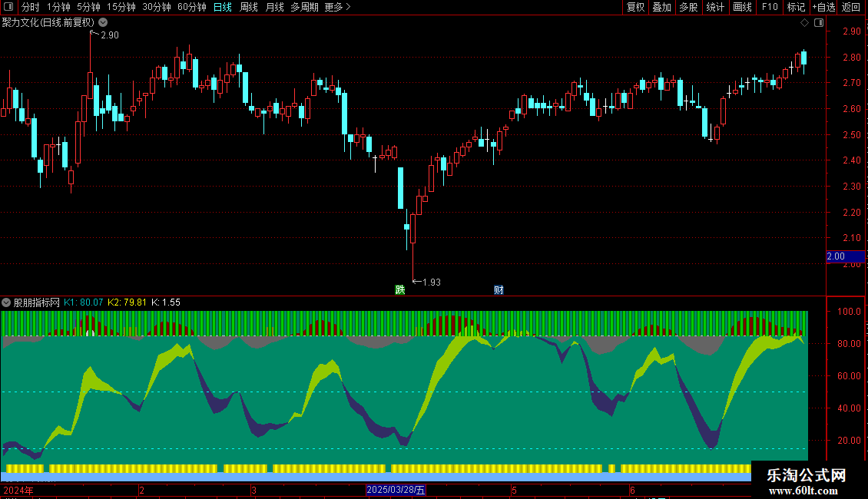Expand the 更多 periods menu
Screen dimensions: 868x499
(337, 7)
